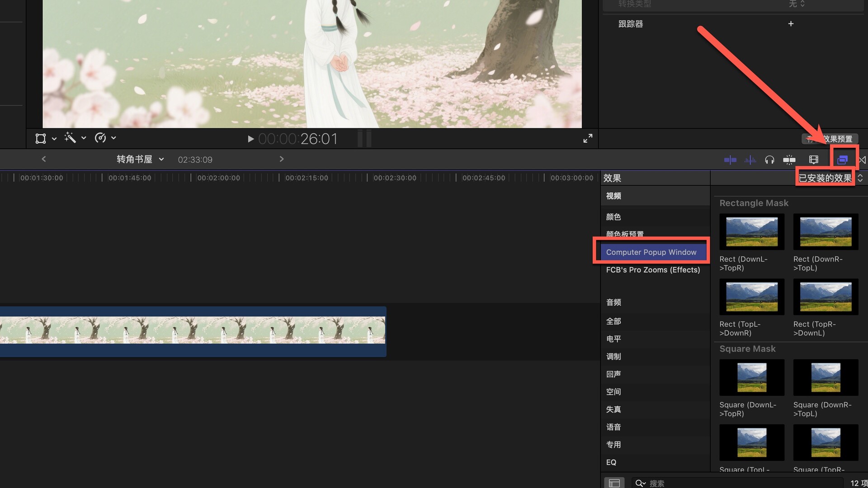Screen dimensions: 868x488
Task: Play the viewer with the play button
Action: coord(250,139)
